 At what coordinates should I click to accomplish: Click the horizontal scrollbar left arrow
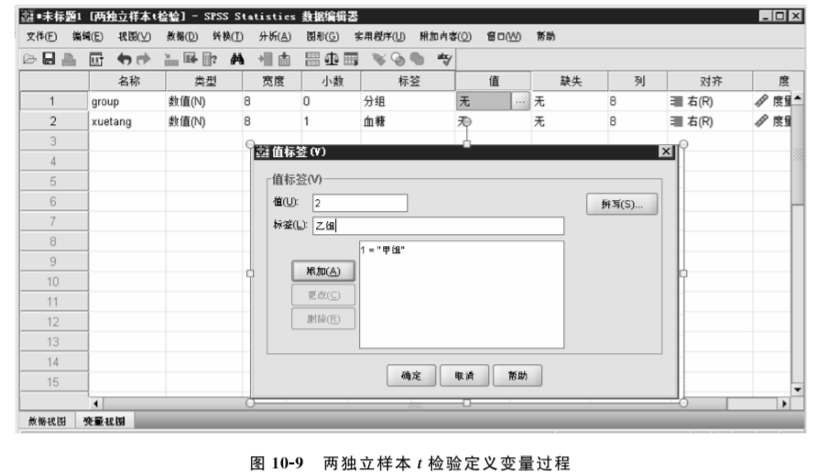[96, 404]
